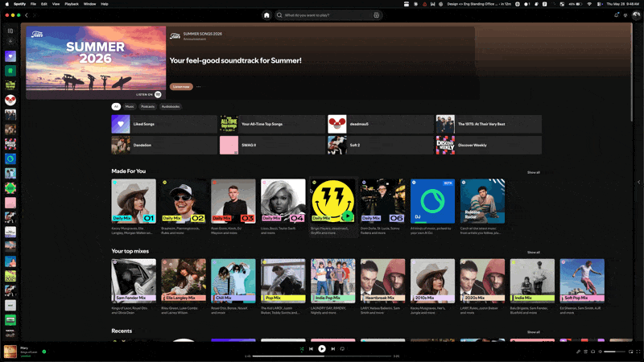Toggle Your Library sidebar icon
Image resolution: width=644 pixels, height=362 pixels.
click(10, 31)
